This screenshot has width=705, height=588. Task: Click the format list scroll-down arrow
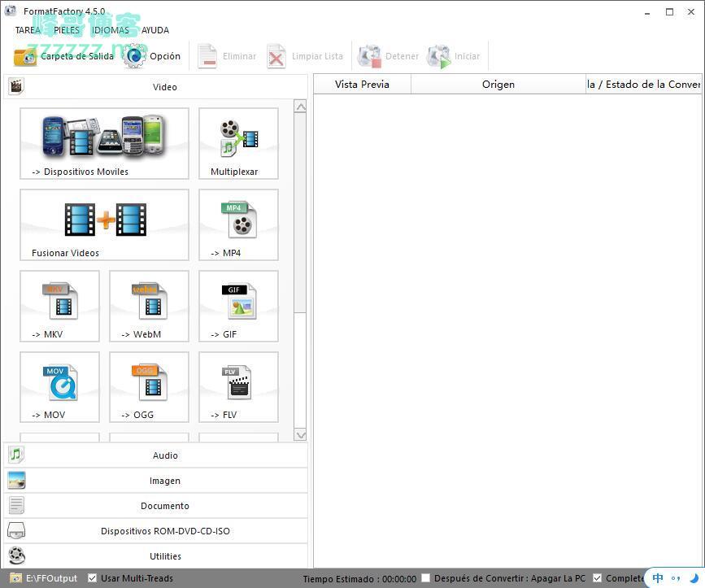[x=300, y=435]
